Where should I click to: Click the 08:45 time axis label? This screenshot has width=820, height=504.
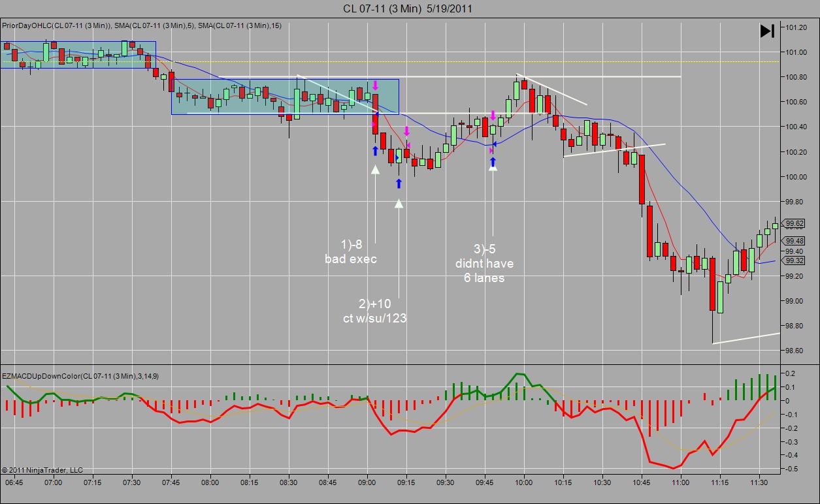point(327,482)
